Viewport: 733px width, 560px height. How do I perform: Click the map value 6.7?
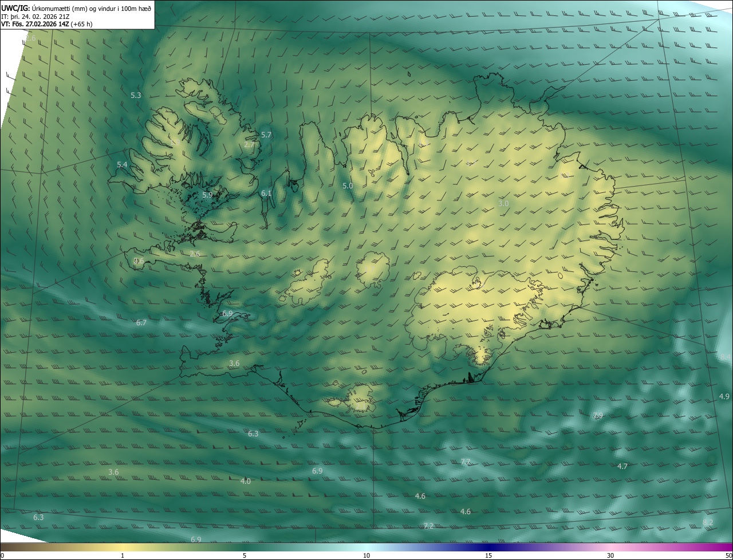click(x=141, y=323)
